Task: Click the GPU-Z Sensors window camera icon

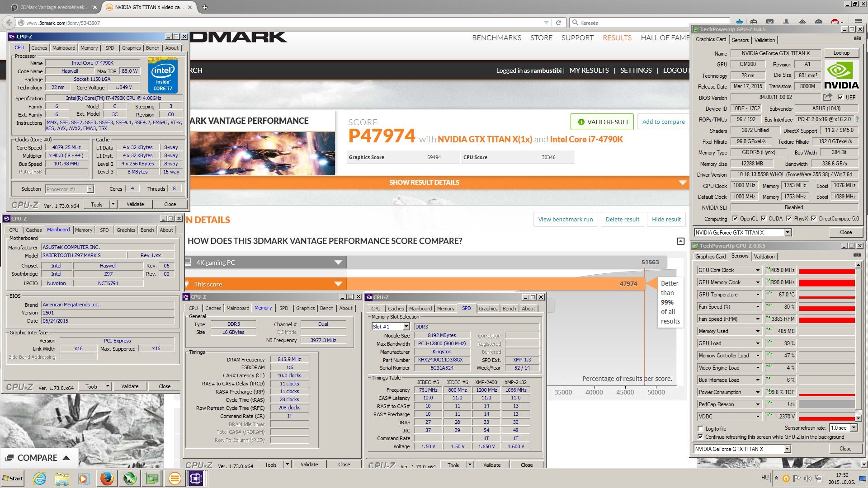Action: pos(857,256)
